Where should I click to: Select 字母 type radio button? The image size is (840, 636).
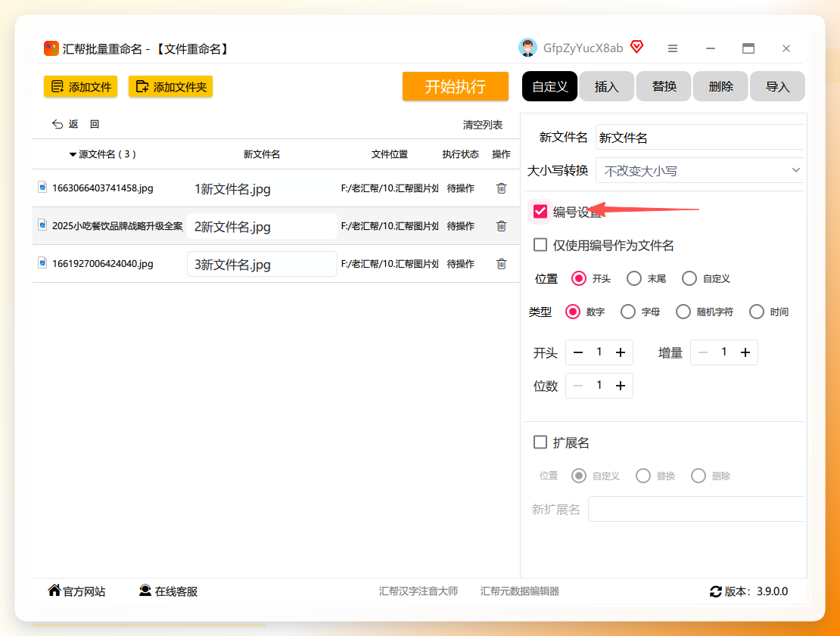point(628,312)
